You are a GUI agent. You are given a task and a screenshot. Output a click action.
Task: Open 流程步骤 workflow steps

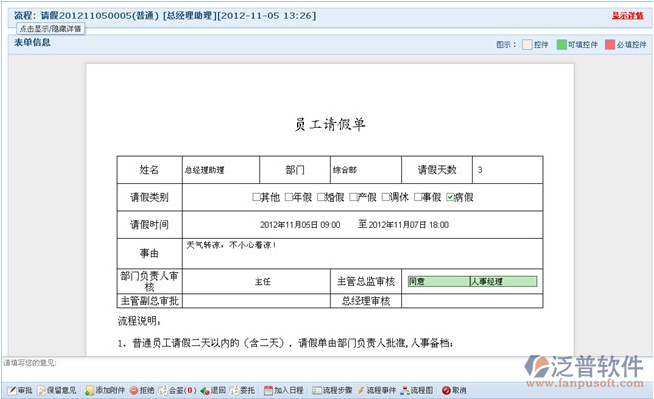click(332, 390)
